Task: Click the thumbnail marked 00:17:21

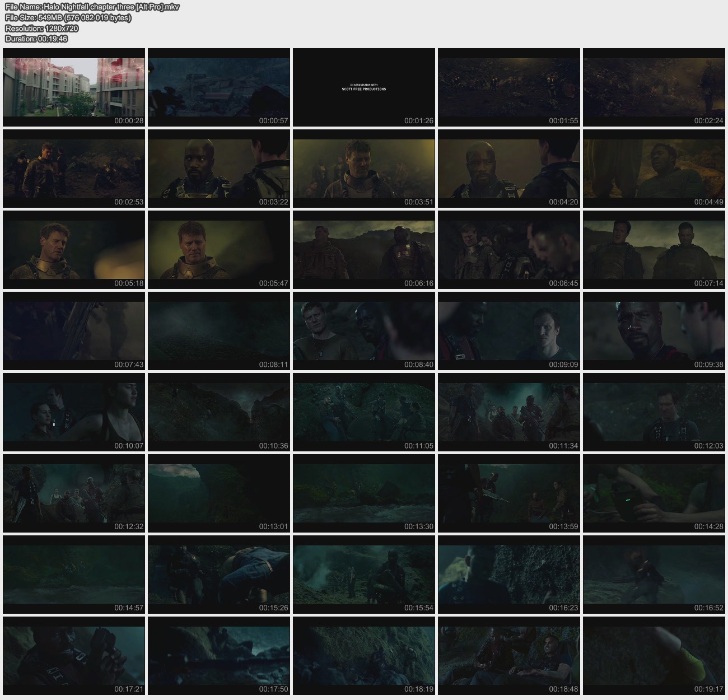Action: [74, 655]
